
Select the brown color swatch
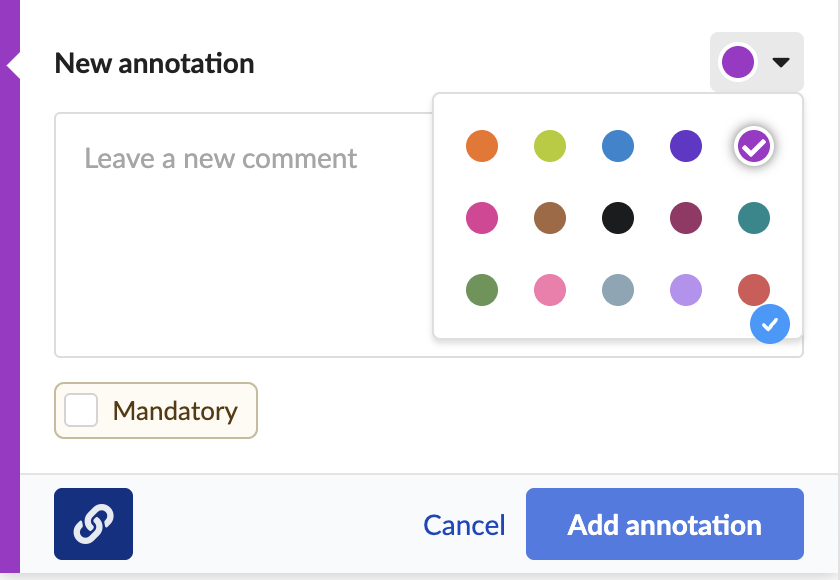[550, 218]
